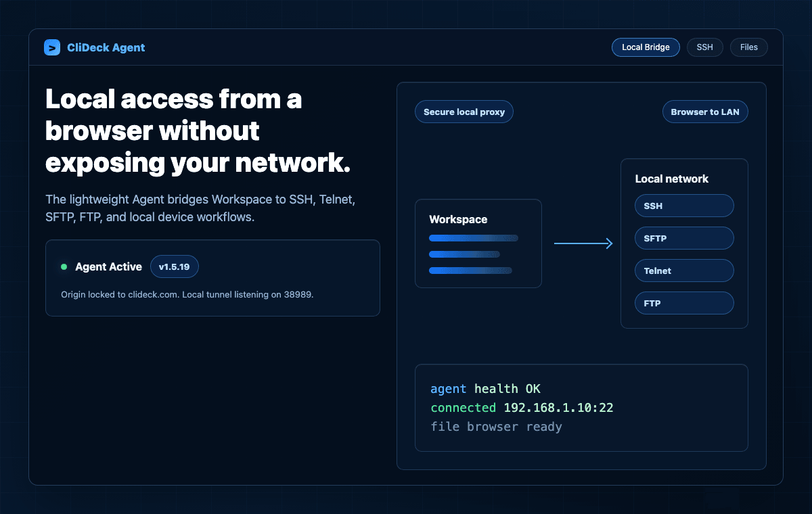Select the FTP pill in Local network
This screenshot has height=514, width=812.
click(x=684, y=303)
